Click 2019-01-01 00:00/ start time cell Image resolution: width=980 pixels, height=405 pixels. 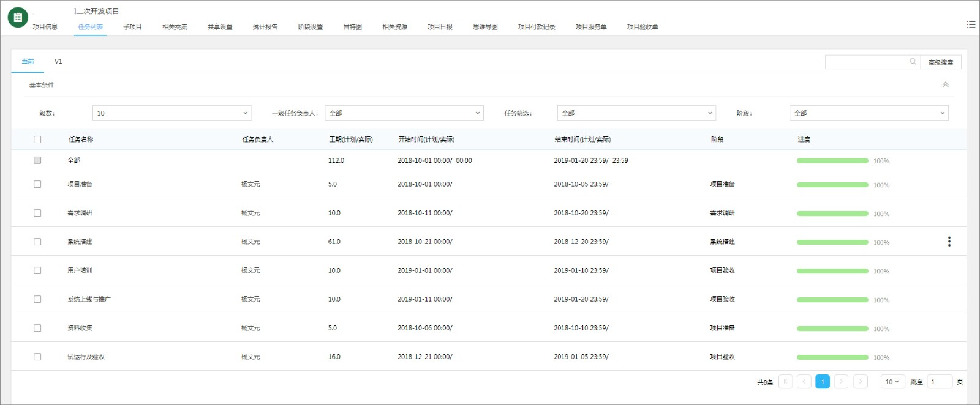[424, 270]
